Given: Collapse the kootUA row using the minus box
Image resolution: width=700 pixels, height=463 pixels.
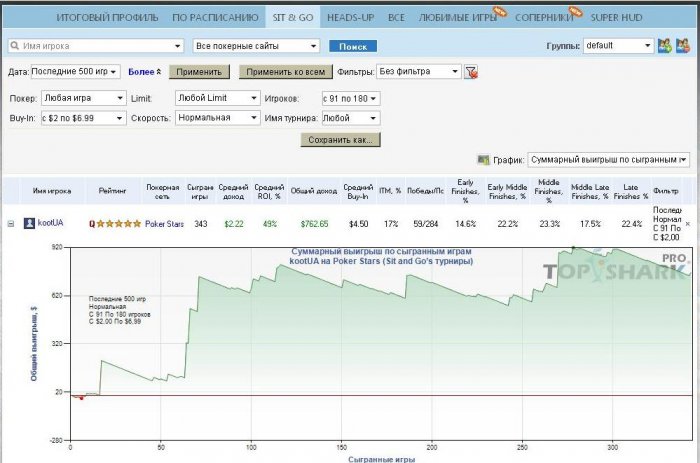Looking at the screenshot, I should (x=11, y=224).
